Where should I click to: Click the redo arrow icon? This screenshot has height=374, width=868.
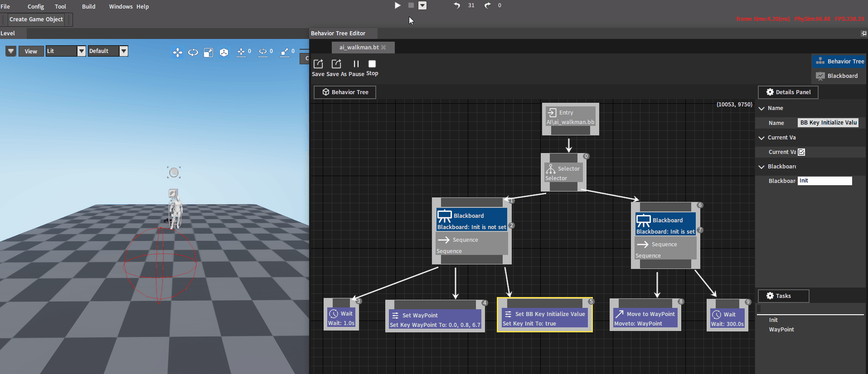[x=487, y=5]
